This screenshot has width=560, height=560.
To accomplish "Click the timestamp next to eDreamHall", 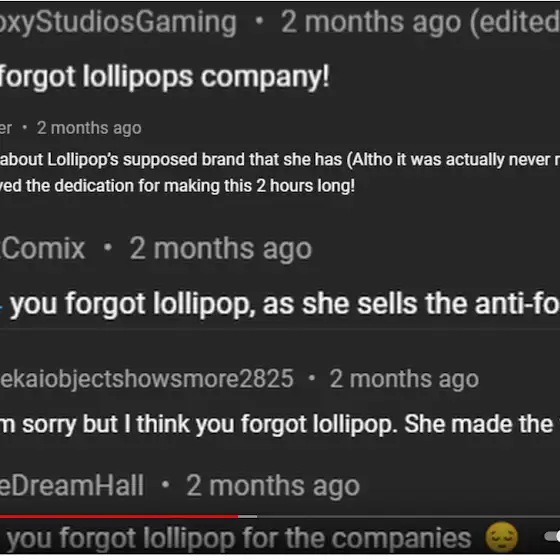I will (x=273, y=486).
